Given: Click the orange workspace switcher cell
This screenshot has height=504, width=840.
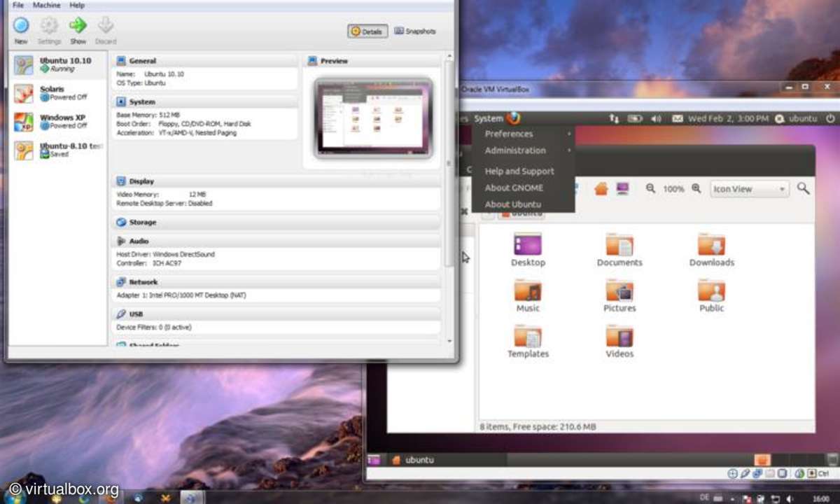Looking at the screenshot, I should 762,460.
